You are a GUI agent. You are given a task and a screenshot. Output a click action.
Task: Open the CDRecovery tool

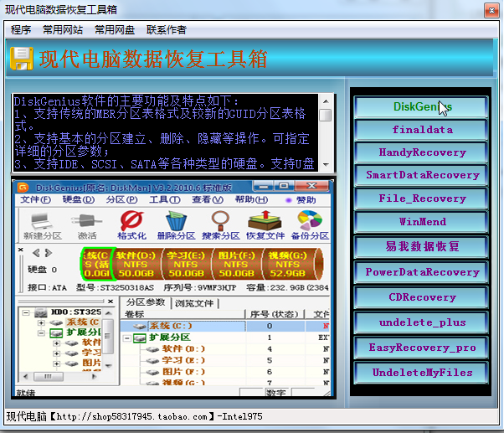pyautogui.click(x=421, y=297)
